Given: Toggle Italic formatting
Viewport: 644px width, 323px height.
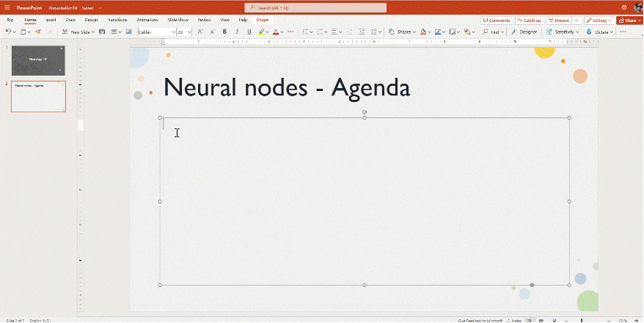Looking at the screenshot, I should click(237, 32).
